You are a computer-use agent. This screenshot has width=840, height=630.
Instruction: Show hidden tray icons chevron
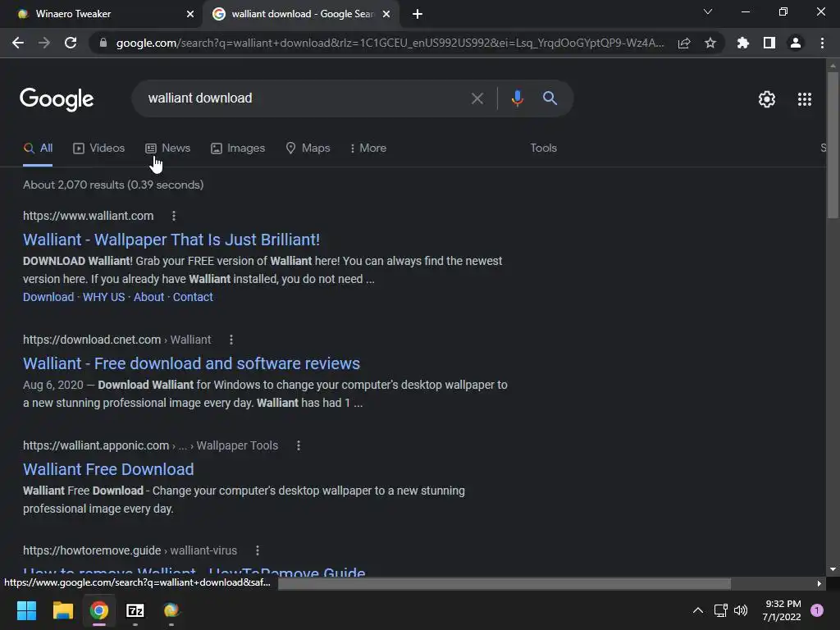coord(697,610)
